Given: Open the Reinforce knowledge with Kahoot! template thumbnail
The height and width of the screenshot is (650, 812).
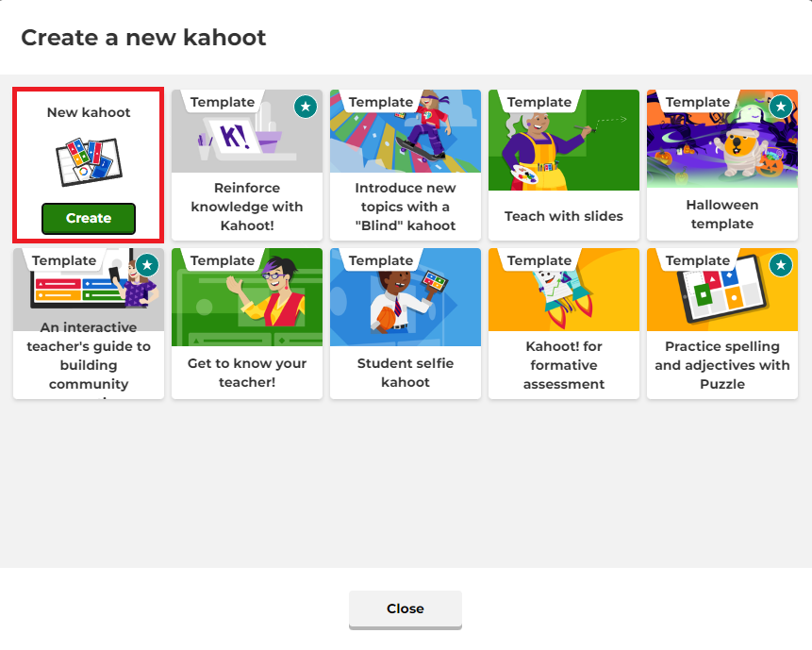Looking at the screenshot, I should 247,131.
